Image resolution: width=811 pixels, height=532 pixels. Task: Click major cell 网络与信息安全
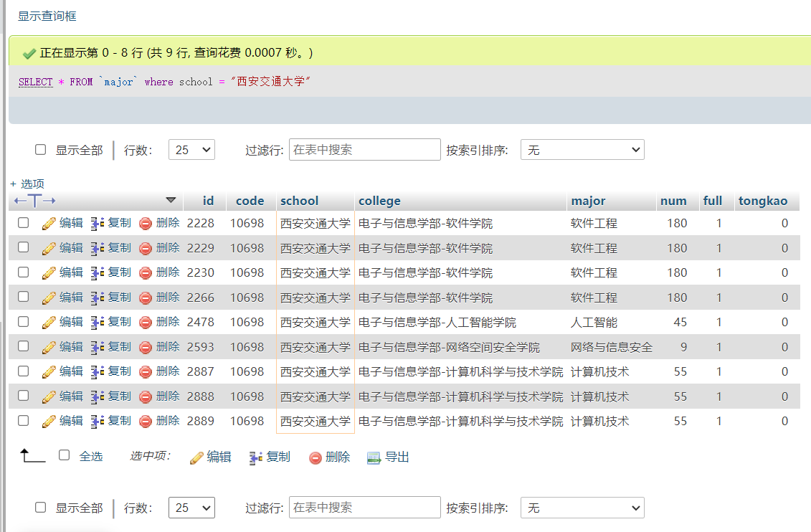(x=612, y=348)
